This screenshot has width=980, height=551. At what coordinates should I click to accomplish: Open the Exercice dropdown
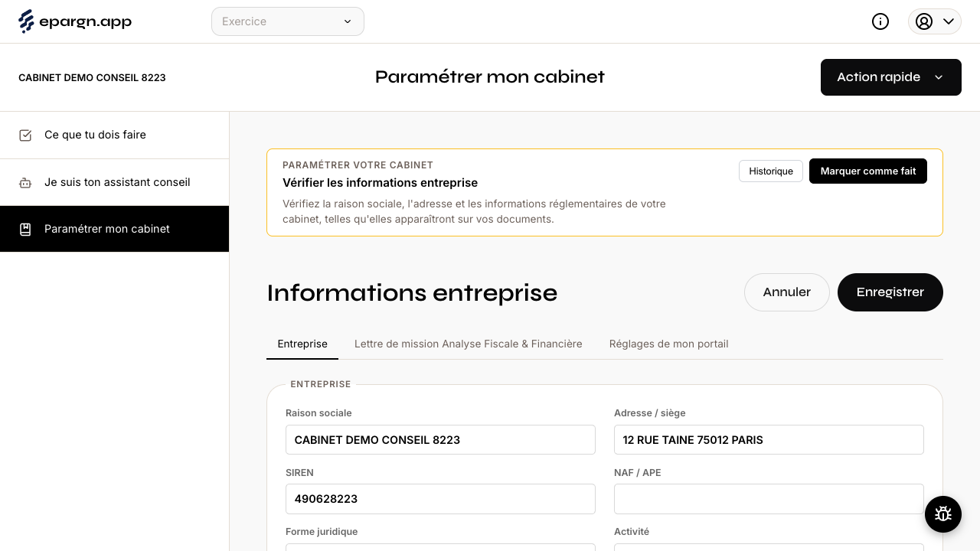pos(288,21)
